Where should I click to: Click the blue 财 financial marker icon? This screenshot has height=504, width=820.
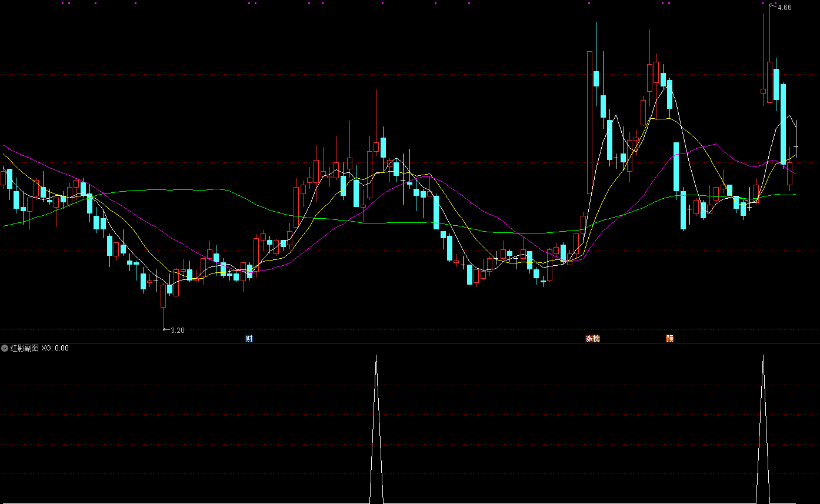click(249, 338)
